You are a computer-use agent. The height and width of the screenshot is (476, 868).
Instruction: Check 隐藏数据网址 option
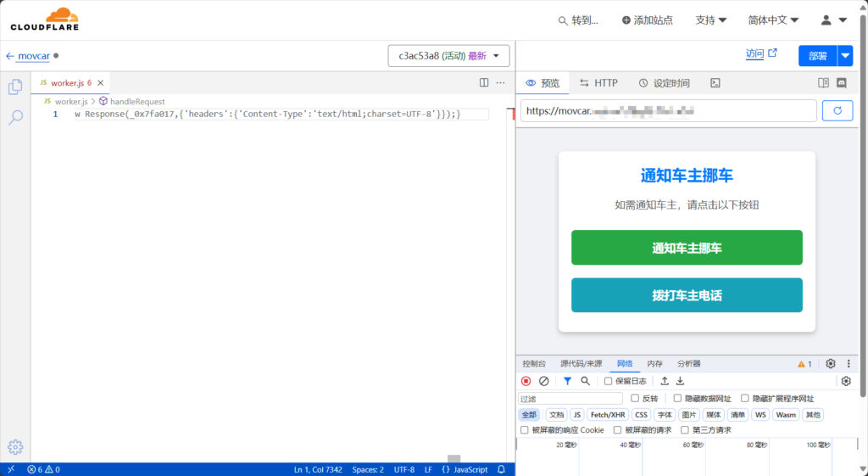[x=677, y=399]
